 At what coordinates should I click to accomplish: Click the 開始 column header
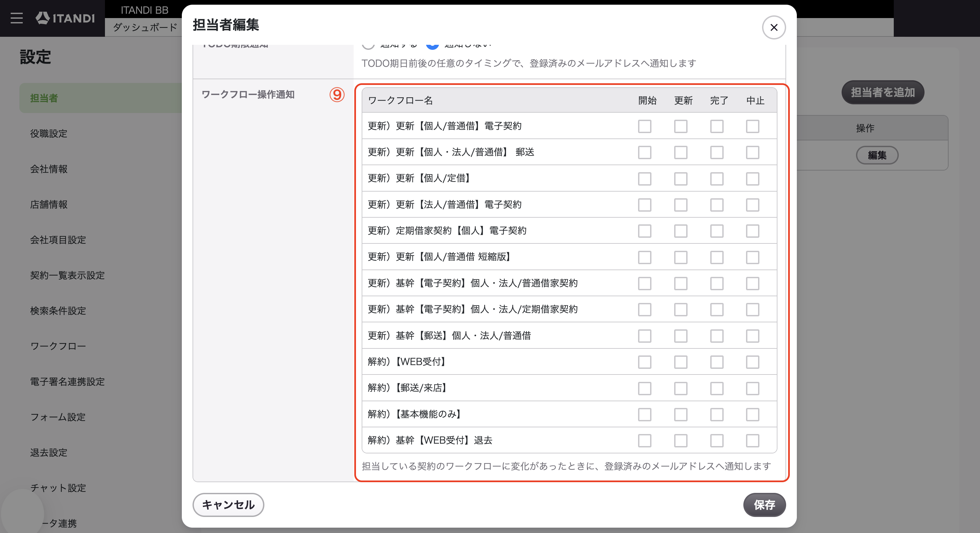[x=647, y=100]
